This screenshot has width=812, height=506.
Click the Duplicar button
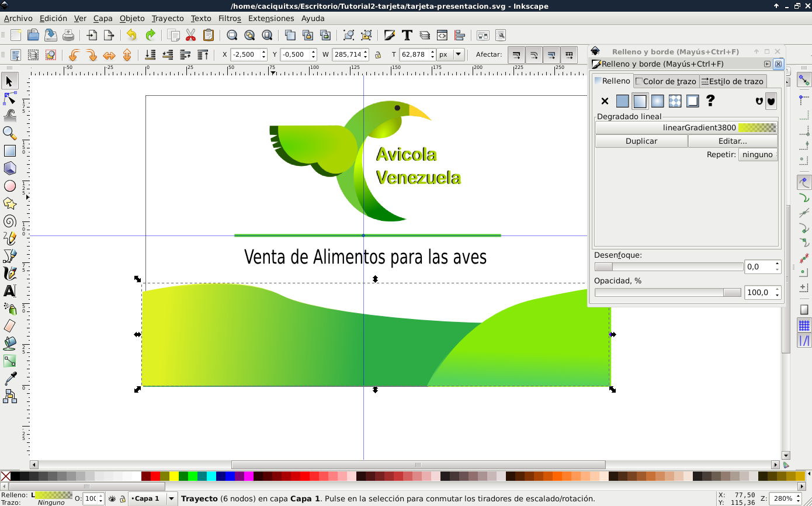pyautogui.click(x=641, y=141)
